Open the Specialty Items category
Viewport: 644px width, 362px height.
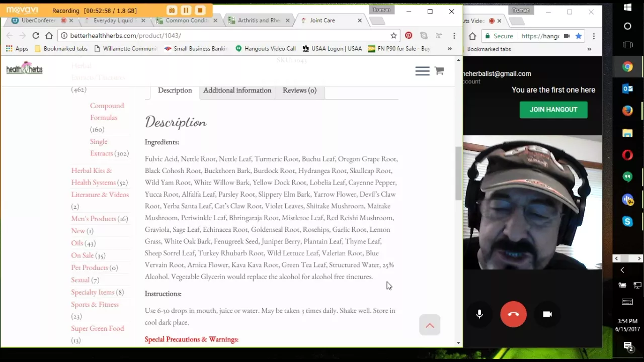(93, 292)
